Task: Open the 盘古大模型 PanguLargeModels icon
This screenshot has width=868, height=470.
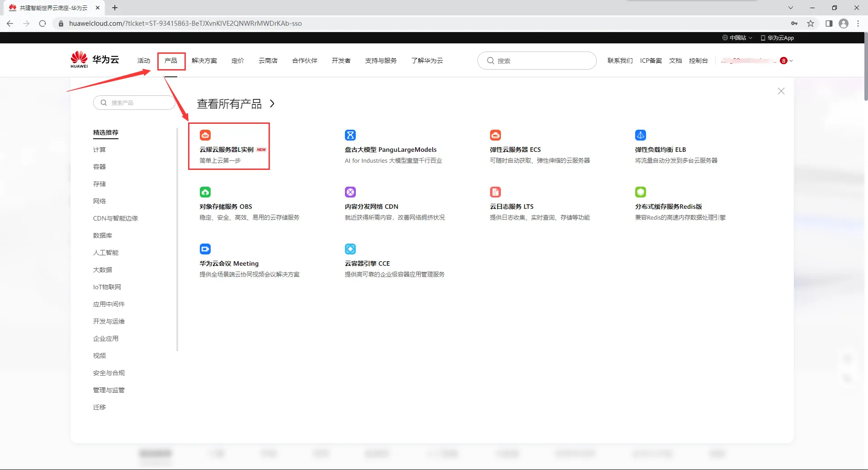Action: point(350,135)
